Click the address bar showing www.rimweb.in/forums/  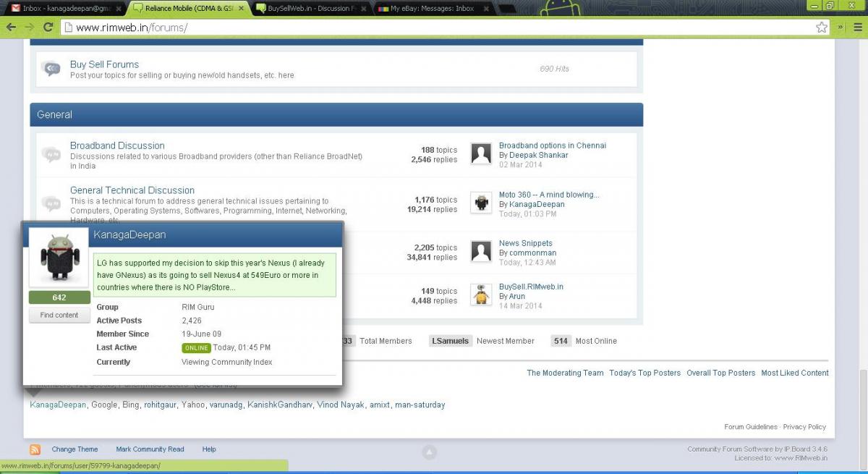coord(441,27)
